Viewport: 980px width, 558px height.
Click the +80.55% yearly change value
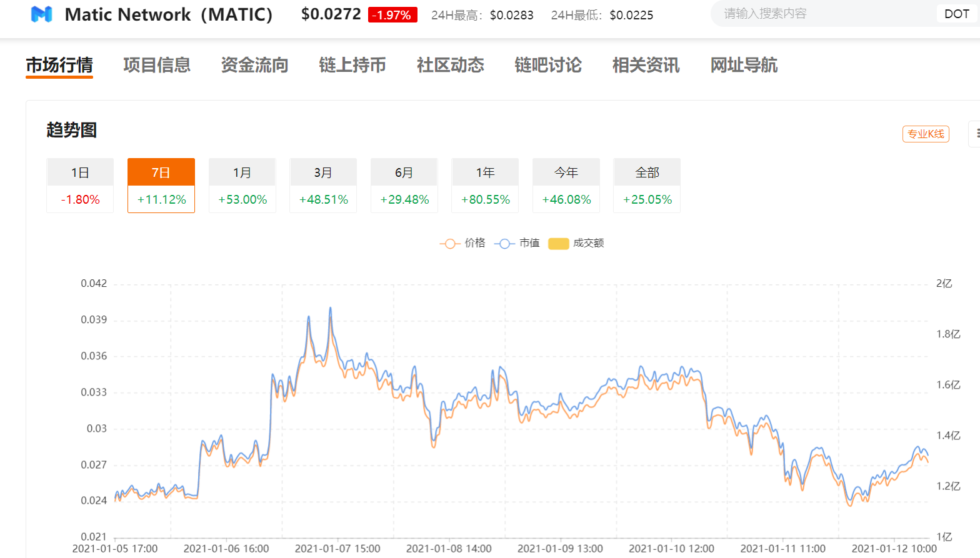tap(485, 199)
